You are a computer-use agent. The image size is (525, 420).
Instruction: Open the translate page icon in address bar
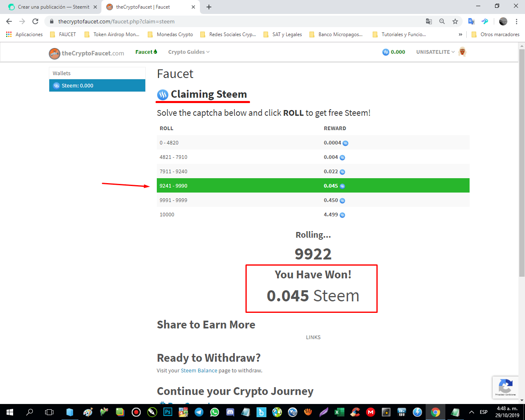(x=429, y=21)
